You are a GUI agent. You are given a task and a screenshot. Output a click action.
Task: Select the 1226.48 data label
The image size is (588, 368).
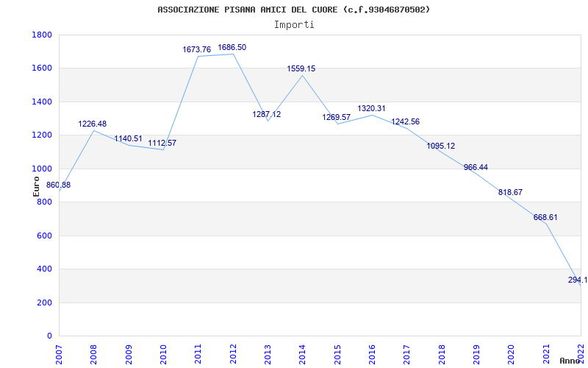[x=93, y=124]
